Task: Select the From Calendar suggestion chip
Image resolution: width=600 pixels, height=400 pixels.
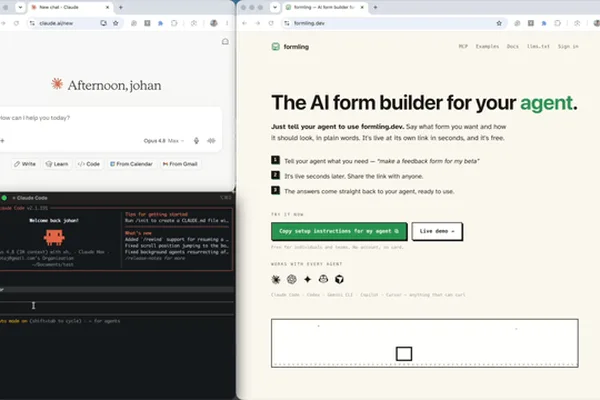Action: point(131,164)
